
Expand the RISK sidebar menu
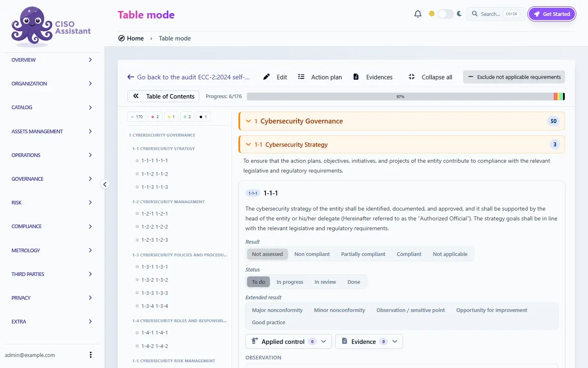(x=52, y=202)
